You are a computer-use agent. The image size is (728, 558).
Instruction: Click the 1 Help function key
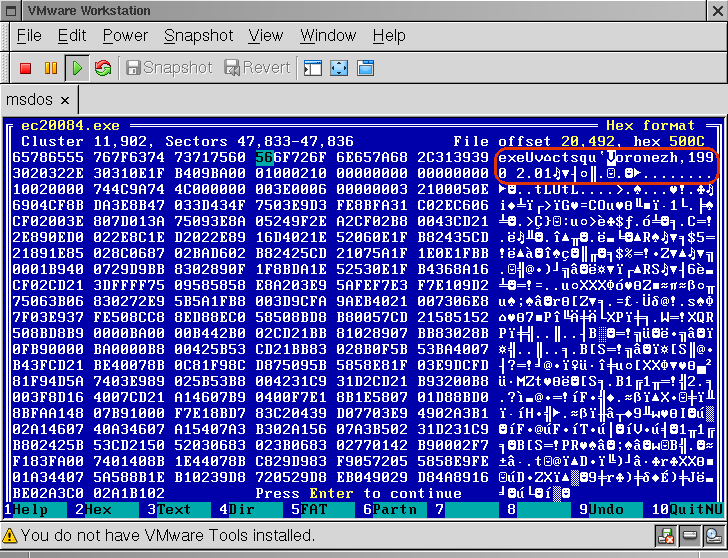point(35,509)
